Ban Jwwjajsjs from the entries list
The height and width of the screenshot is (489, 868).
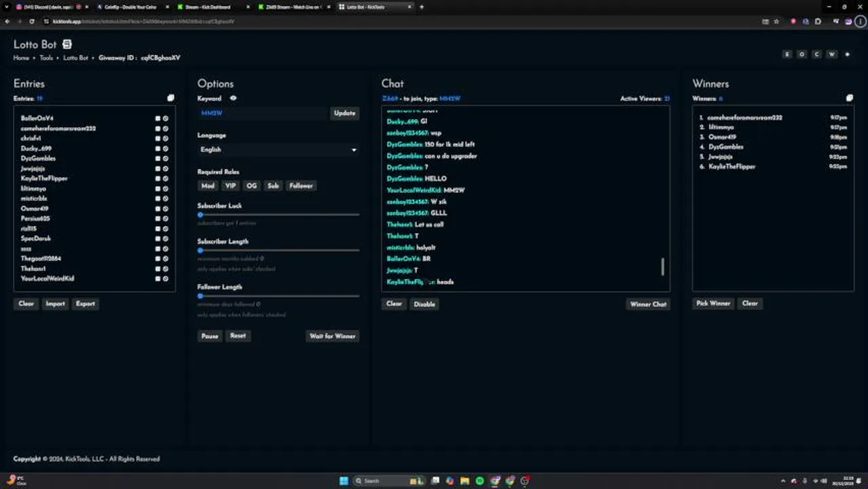tap(165, 168)
